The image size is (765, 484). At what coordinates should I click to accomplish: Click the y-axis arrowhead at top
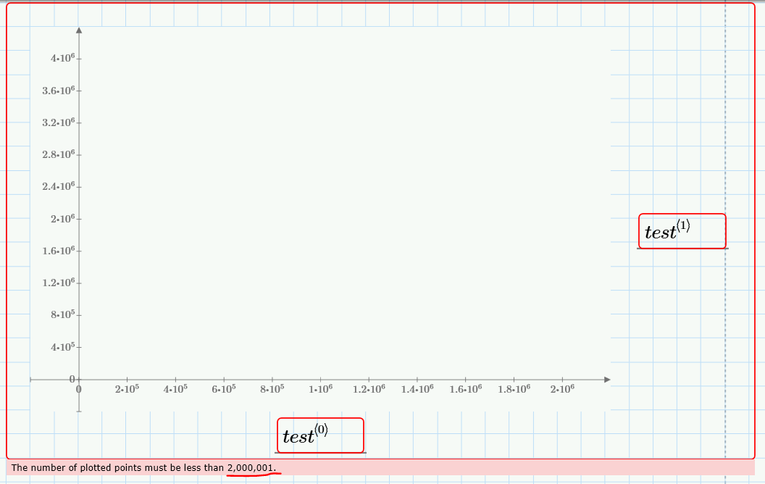(79, 31)
